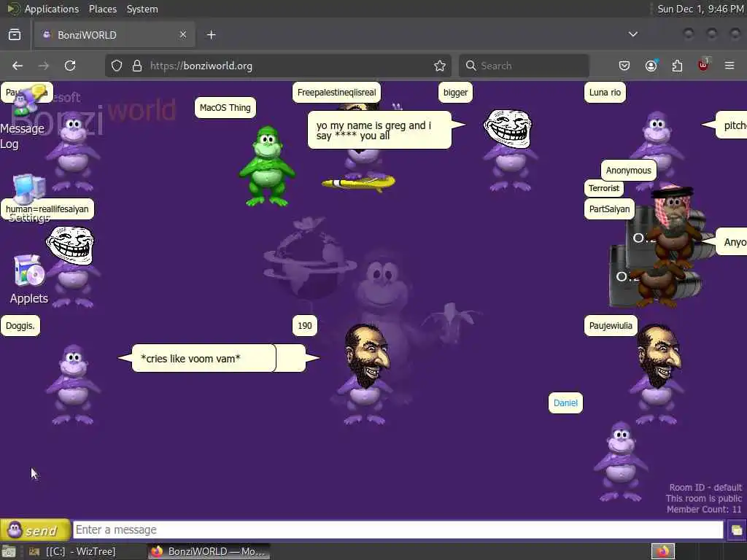
Task: Click the site security padlock icon
Action: (137, 66)
